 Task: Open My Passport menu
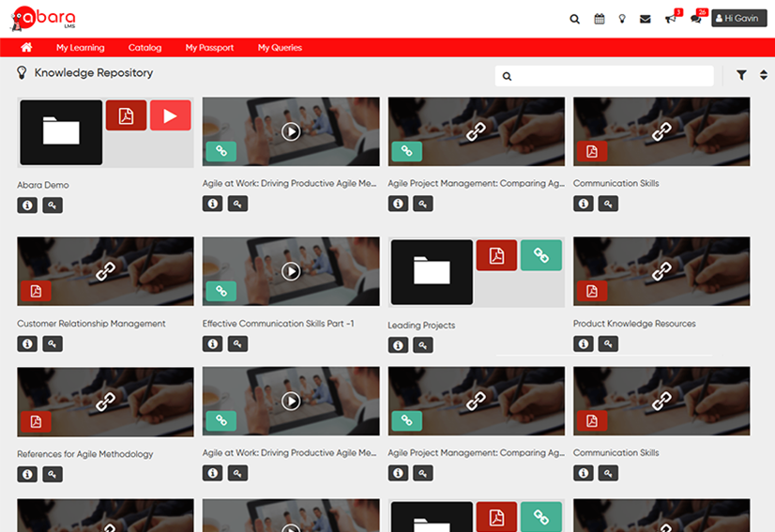pos(209,48)
